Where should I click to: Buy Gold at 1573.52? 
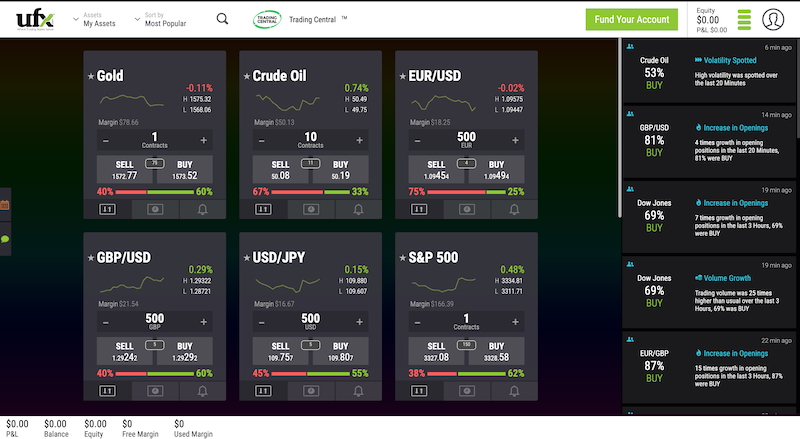coord(185,169)
